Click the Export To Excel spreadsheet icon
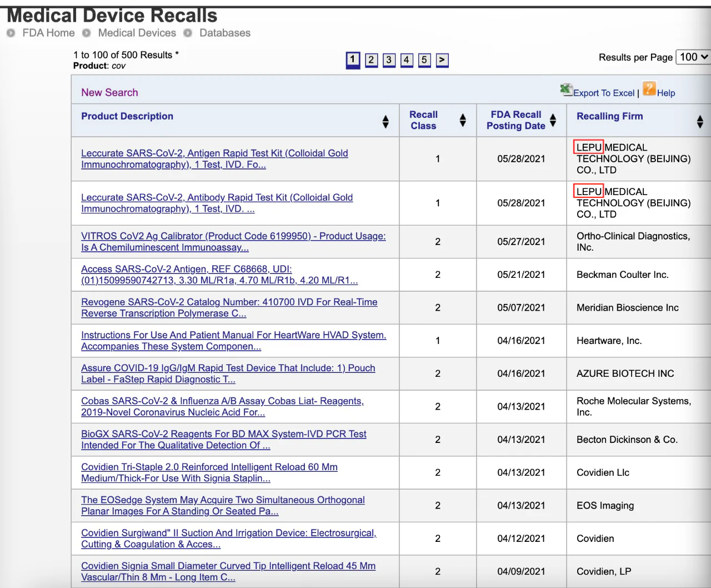Screen dimensions: 711x588 [566, 89]
